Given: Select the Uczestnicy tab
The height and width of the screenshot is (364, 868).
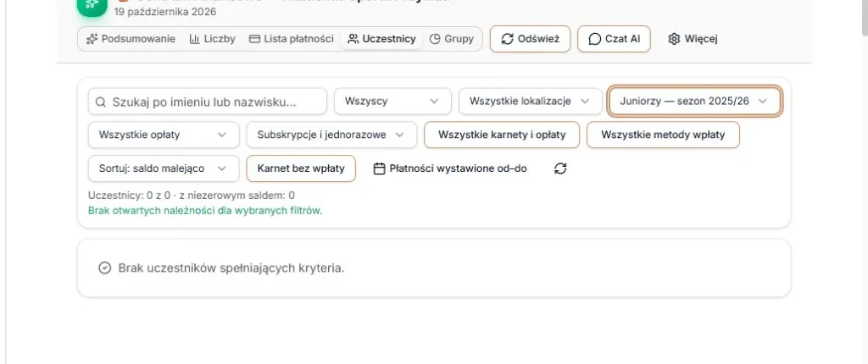Looking at the screenshot, I should point(381,39).
